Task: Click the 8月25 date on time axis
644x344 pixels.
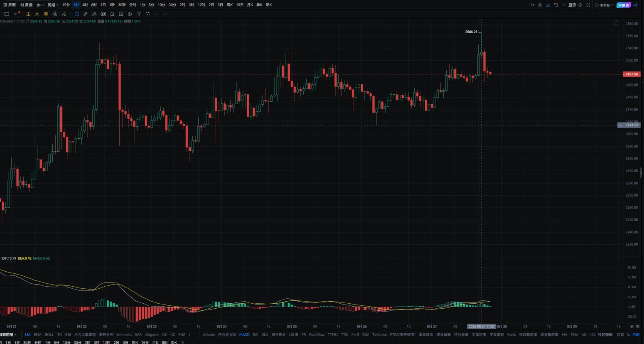Action: (x=292, y=327)
